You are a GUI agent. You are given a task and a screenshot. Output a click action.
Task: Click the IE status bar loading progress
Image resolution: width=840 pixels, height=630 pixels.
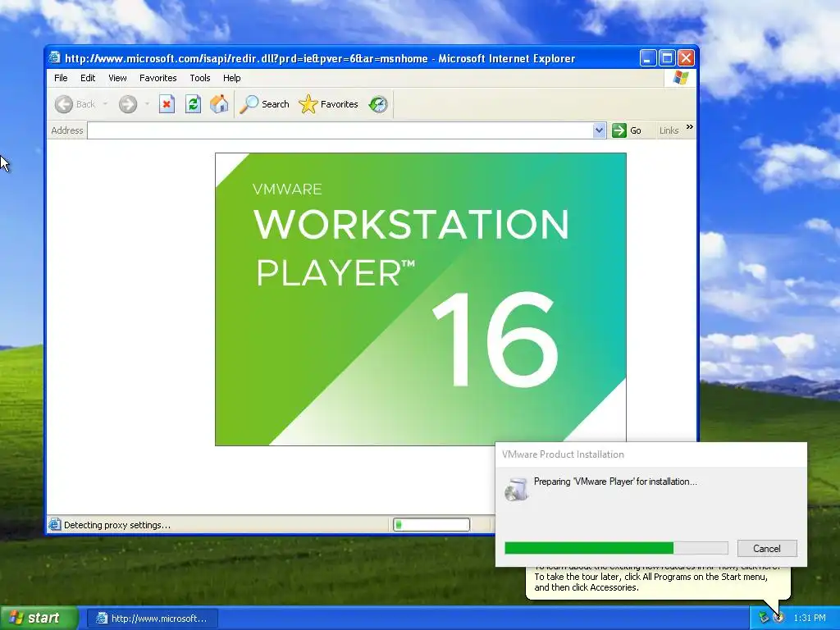click(431, 524)
